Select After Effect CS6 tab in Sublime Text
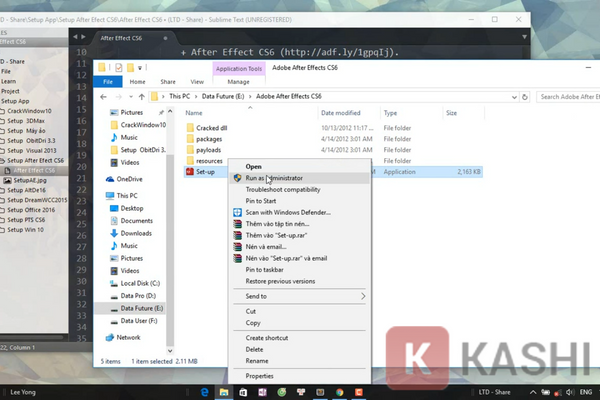 click(x=121, y=38)
